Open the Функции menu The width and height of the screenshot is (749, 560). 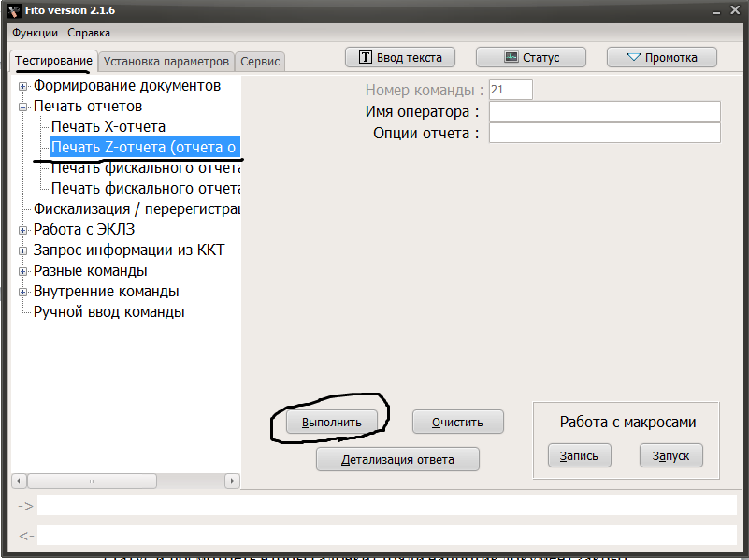tap(35, 33)
